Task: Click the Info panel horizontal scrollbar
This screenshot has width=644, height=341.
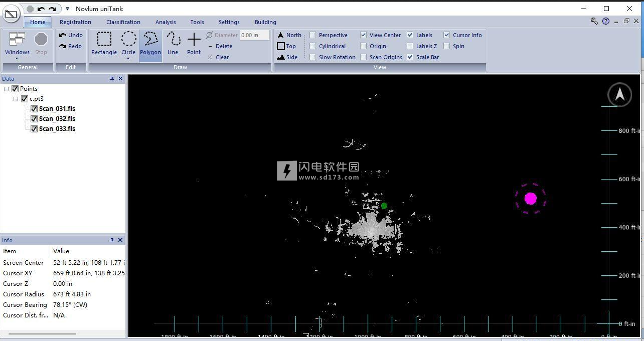Action: click(42, 333)
